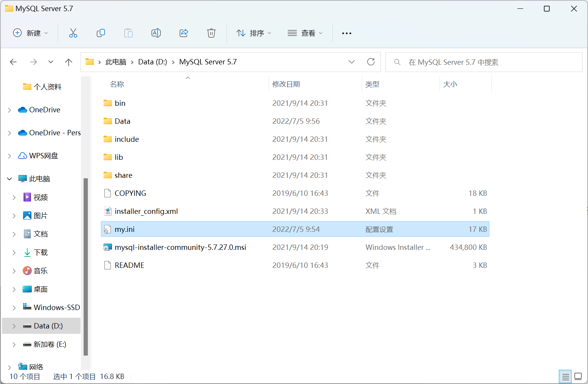This screenshot has height=384, width=588.
Task: Click the 2021/9/14 20:19 date cell
Action: 300,247
